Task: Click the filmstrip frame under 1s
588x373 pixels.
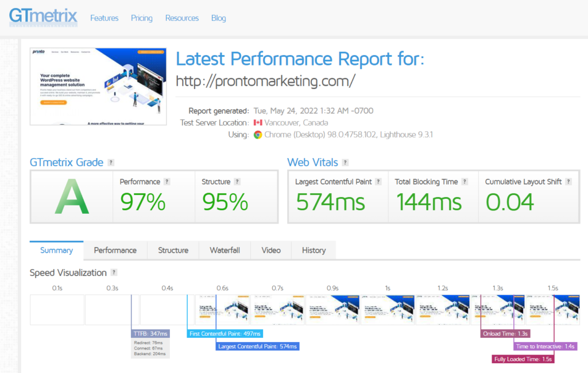Action: [388, 310]
